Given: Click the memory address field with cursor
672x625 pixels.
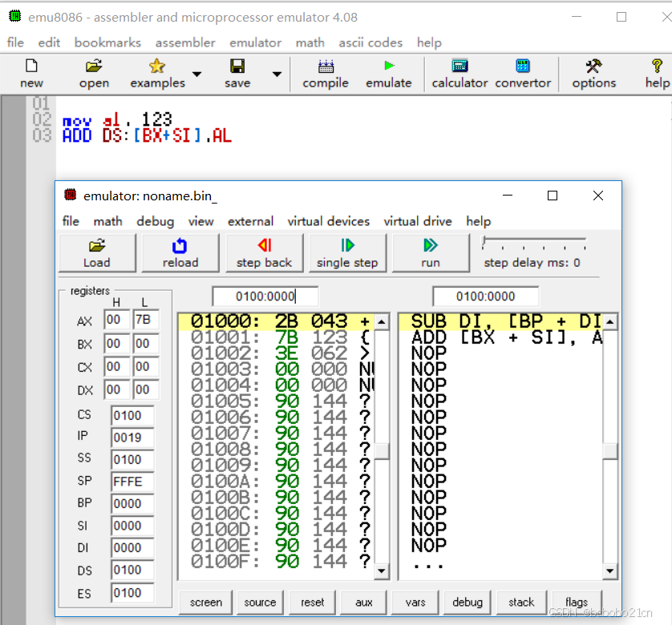Looking at the screenshot, I should click(x=265, y=296).
